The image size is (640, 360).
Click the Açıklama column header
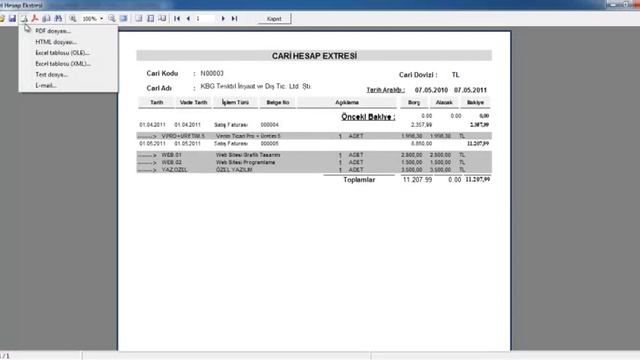click(x=347, y=102)
